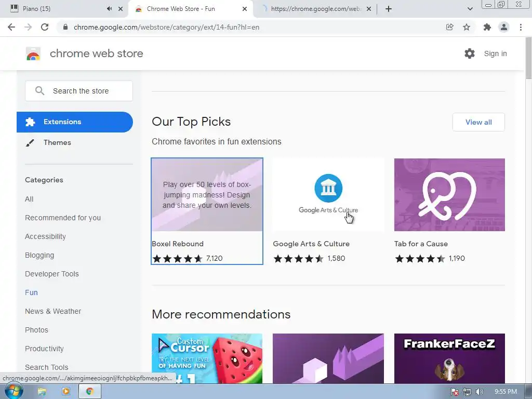Select Extensions in the sidebar
Screen dimensions: 532x399
pyautogui.click(x=75, y=122)
